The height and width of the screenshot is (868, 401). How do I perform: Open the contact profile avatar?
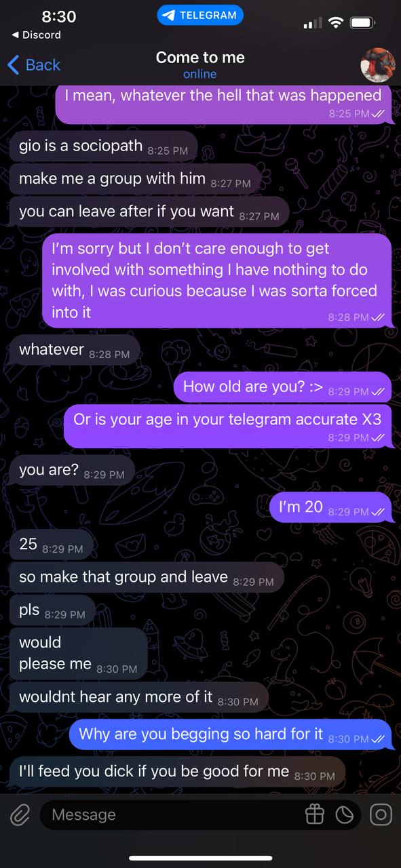(x=377, y=65)
